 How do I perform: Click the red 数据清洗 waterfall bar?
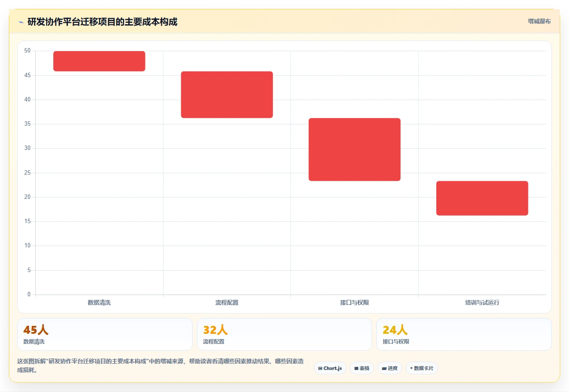[x=99, y=61]
